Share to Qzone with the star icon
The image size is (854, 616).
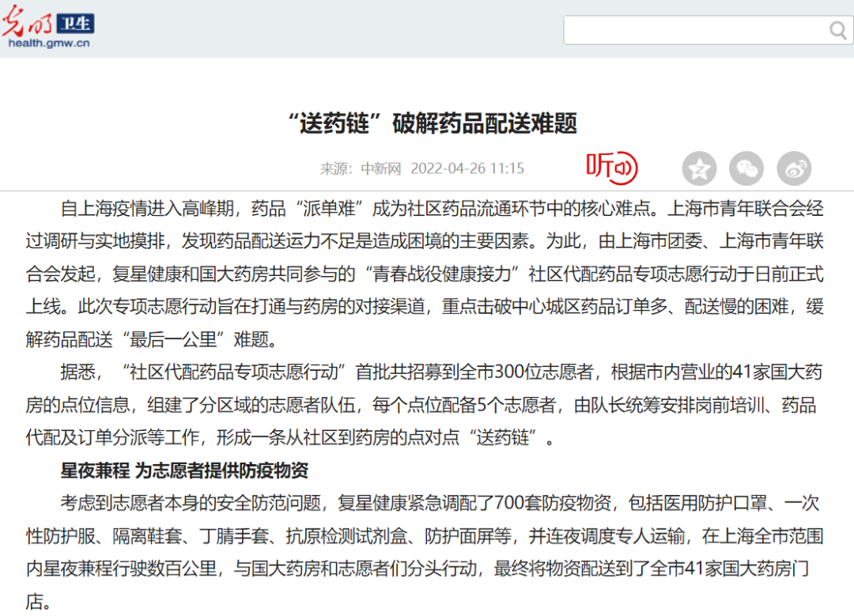[699, 168]
